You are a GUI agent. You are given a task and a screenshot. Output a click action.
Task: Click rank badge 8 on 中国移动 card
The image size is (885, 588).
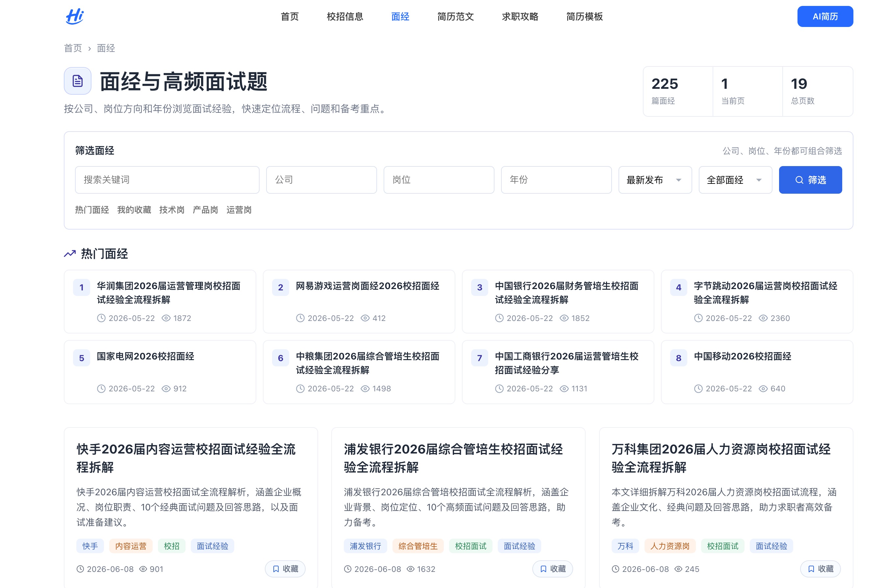[x=678, y=358]
